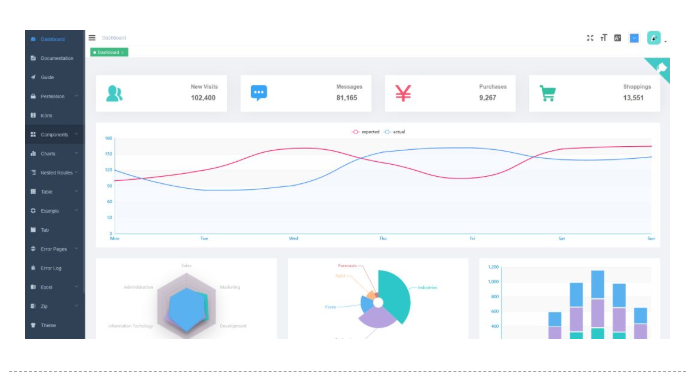Image resolution: width=692 pixels, height=377 pixels.
Task: Close the green Dashboard tag
Action: point(123,53)
